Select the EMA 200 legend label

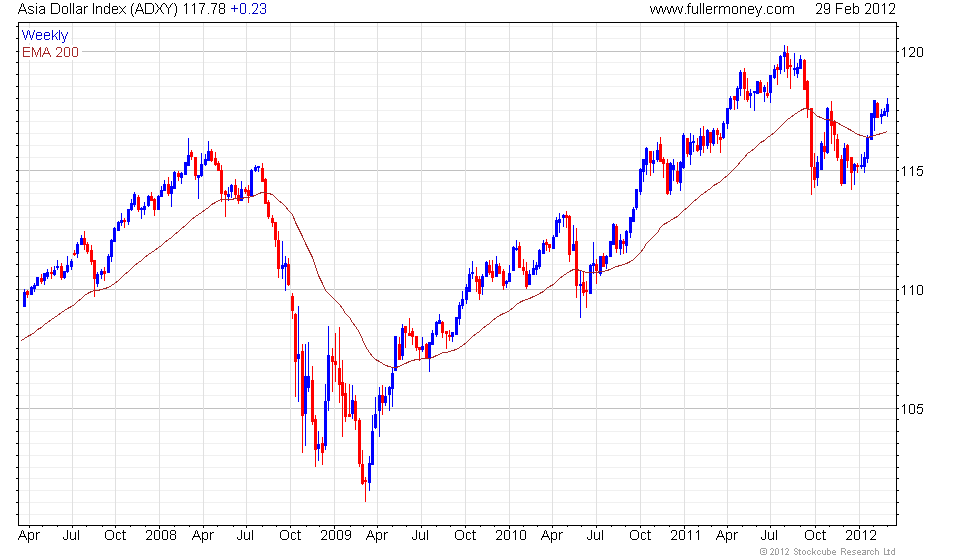coord(51,52)
